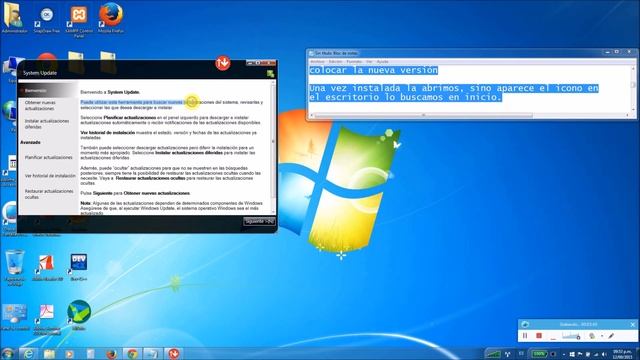640x360 pixels.
Task: Pause the screen recording
Action: (525, 336)
